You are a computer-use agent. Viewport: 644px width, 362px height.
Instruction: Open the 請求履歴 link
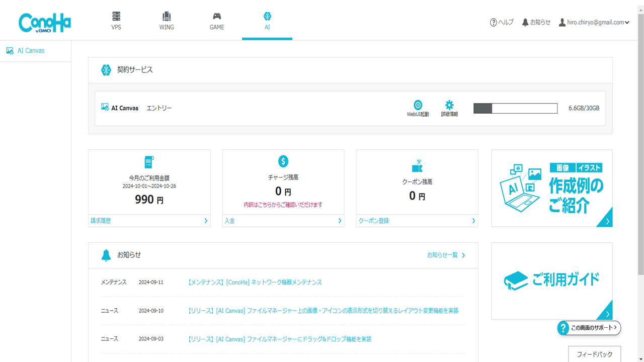pos(149,221)
